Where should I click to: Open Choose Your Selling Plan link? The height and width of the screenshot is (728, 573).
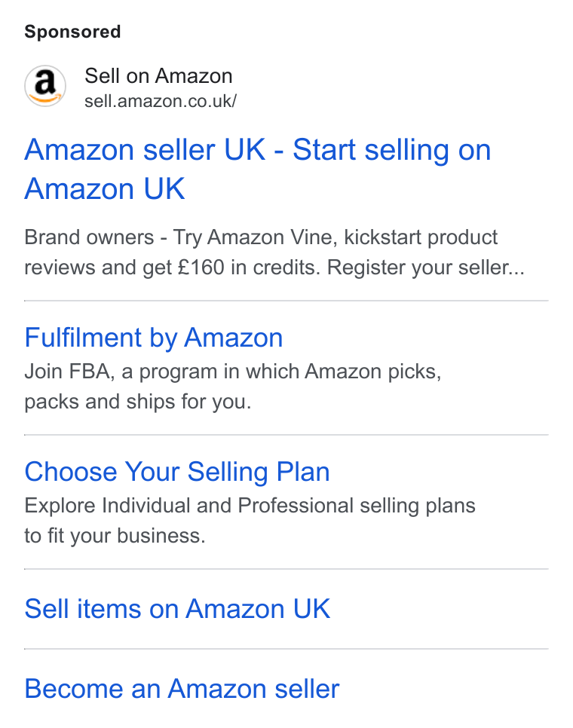point(177,472)
